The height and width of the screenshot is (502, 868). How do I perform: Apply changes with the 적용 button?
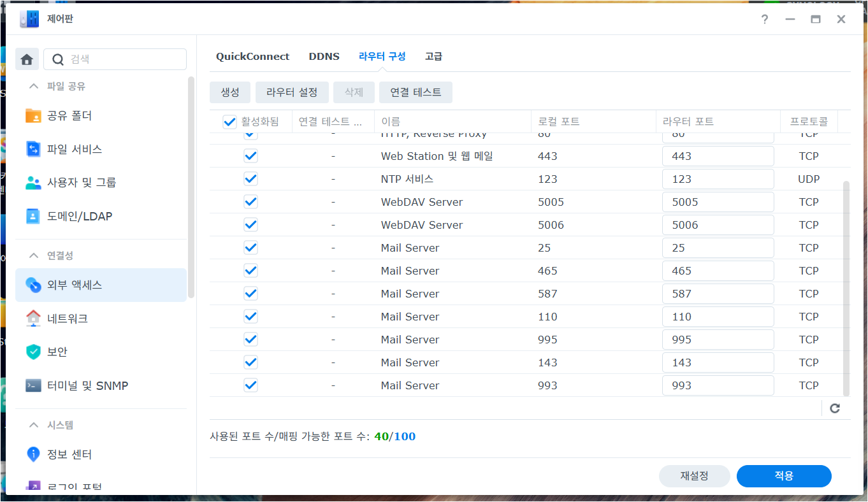pos(784,476)
